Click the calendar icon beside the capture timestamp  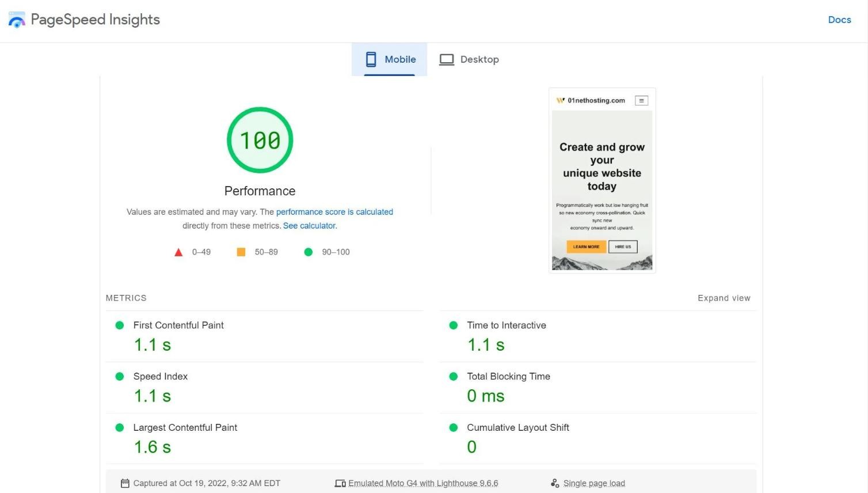pos(124,483)
